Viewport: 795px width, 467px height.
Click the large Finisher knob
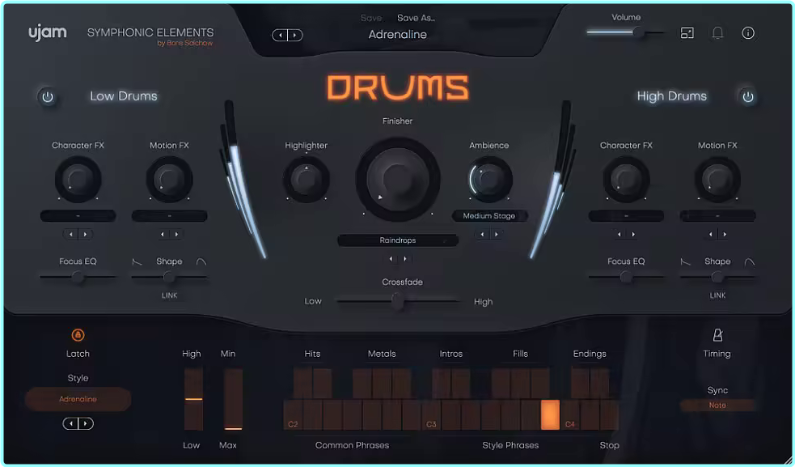(x=398, y=178)
